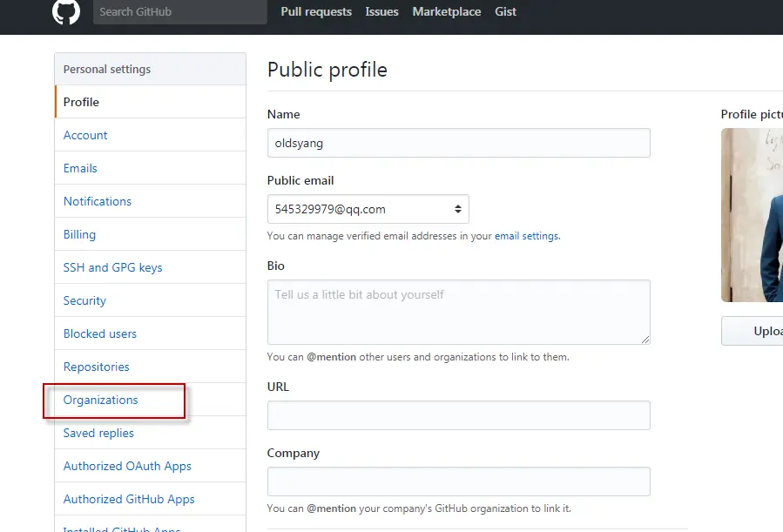The height and width of the screenshot is (532, 783).
Task: Open Billing settings
Action: [x=79, y=234]
